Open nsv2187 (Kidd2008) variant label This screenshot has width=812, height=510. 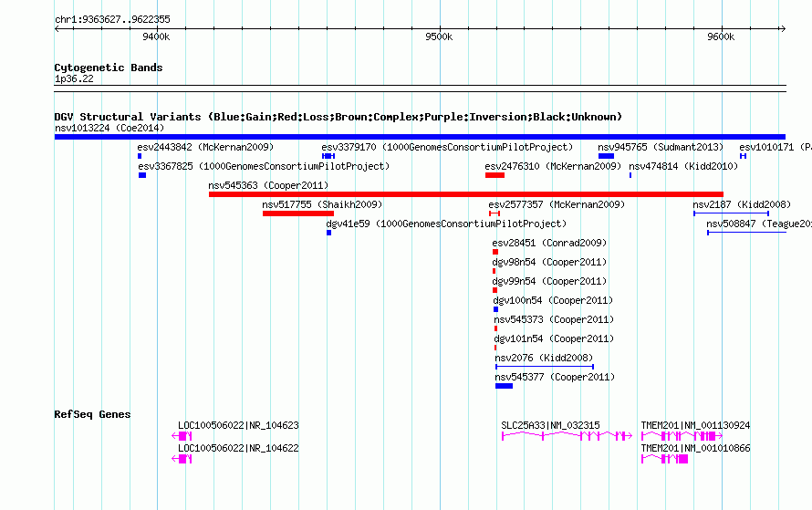(x=742, y=204)
